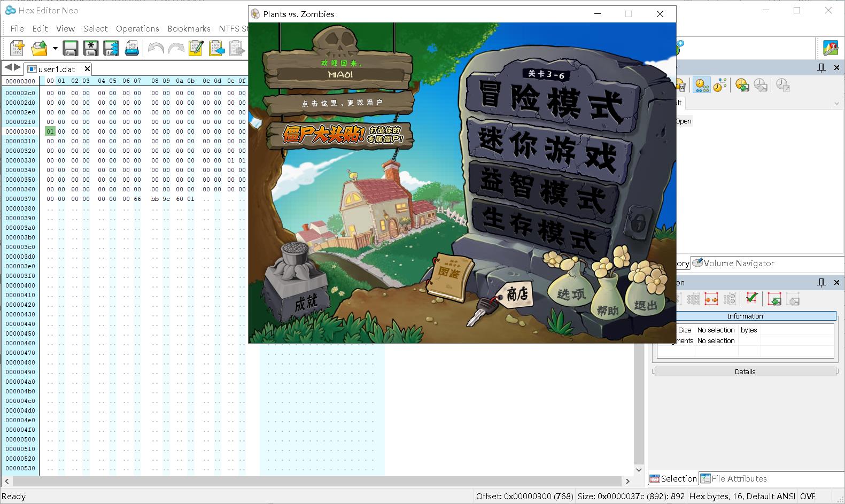Toggle the history flat view clock icon

(x=702, y=85)
